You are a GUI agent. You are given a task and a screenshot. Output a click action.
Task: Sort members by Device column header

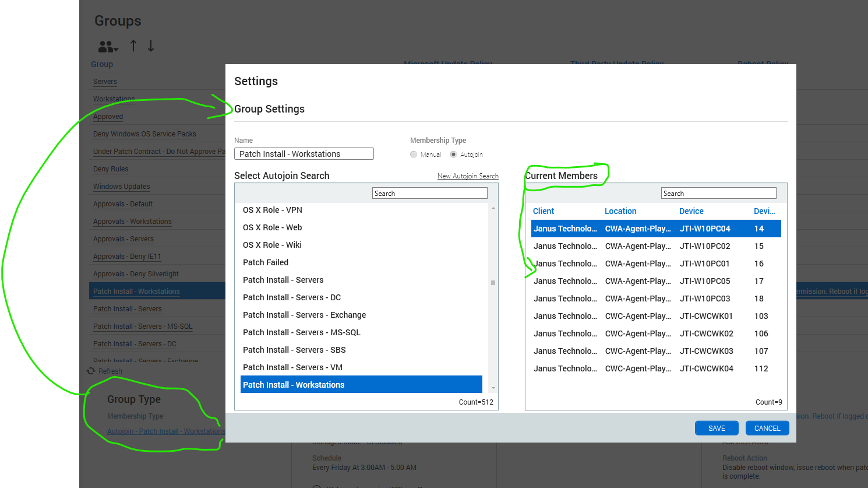pyautogui.click(x=691, y=211)
